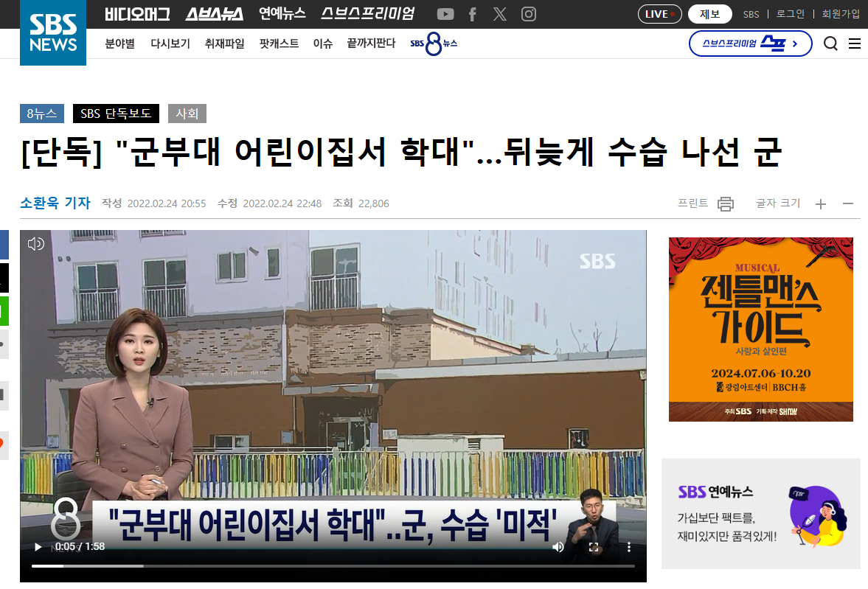Decrease article font size with minus icon
Viewport: 868px width, 589px height.
pyautogui.click(x=847, y=204)
